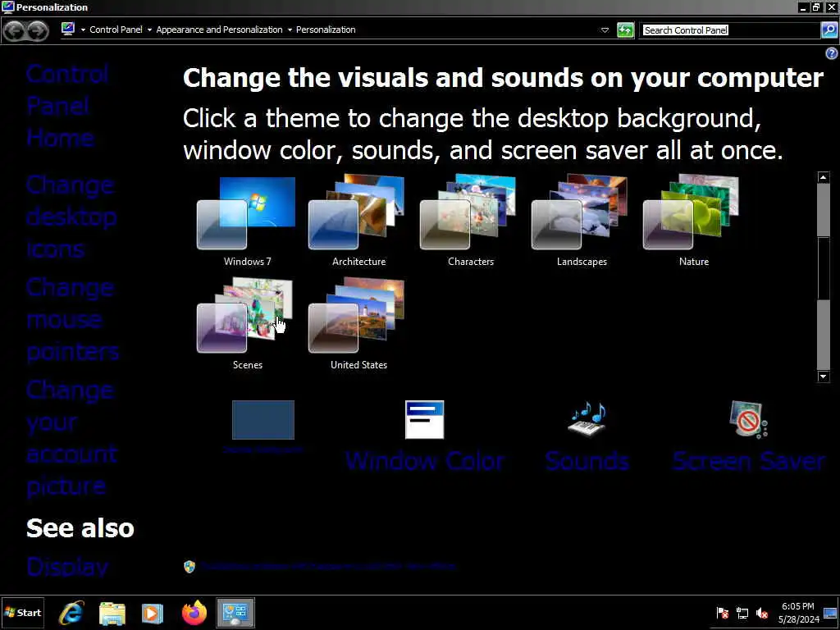This screenshot has width=840, height=630.
Task: Open Change mouse pointers link
Action: click(x=72, y=320)
